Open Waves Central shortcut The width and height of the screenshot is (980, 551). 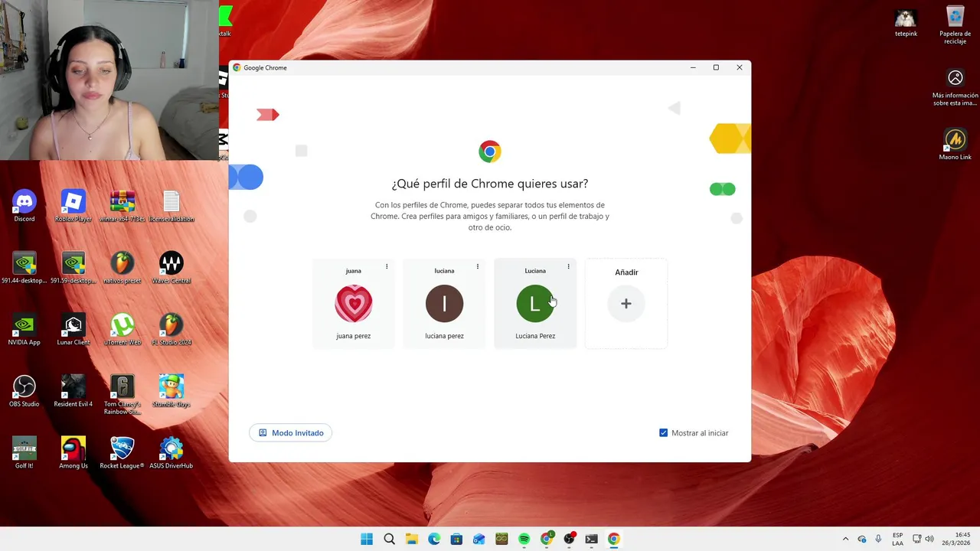[171, 268]
